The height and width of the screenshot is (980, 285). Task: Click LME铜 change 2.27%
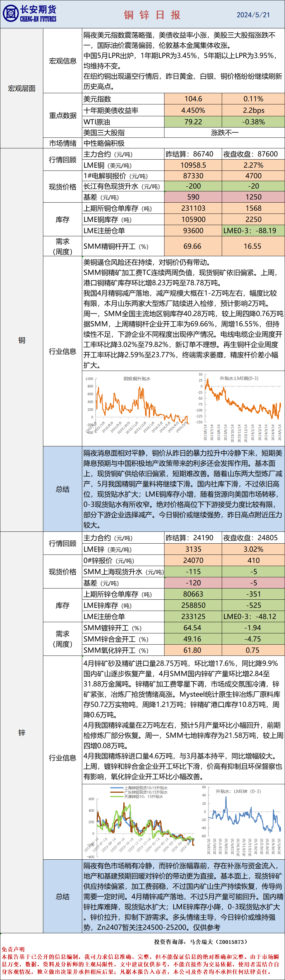pyautogui.click(x=254, y=165)
